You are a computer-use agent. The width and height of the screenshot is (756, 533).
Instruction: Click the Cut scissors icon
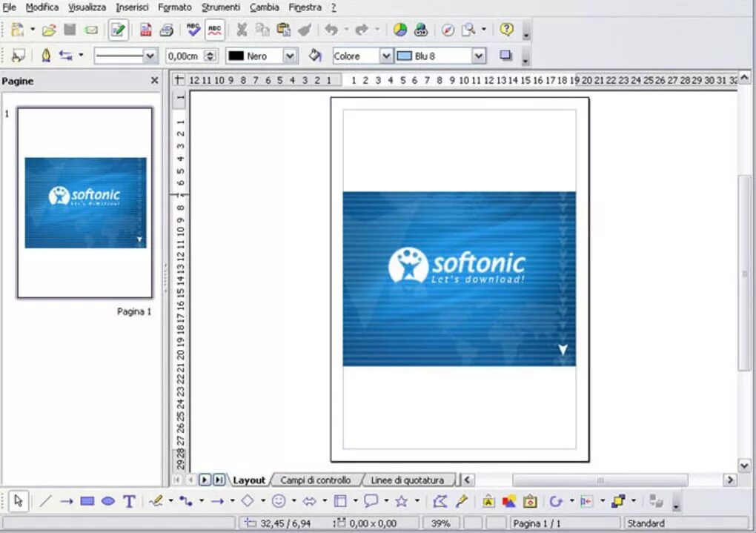(x=242, y=30)
